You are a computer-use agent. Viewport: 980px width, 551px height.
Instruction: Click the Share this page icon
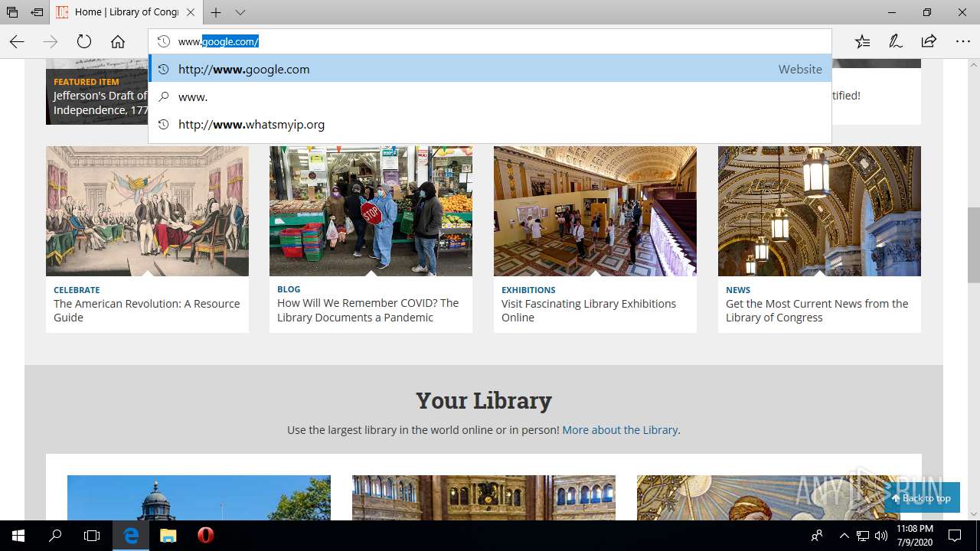tap(929, 42)
